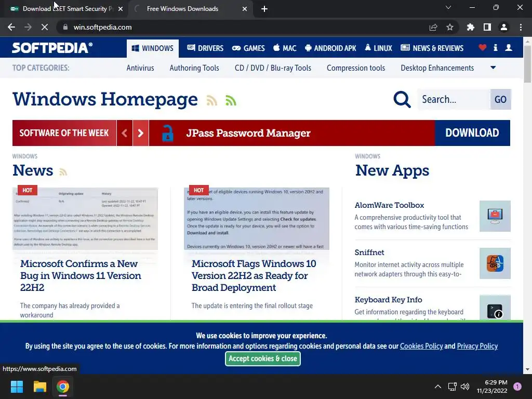Open the volume control in system tray
This screenshot has width=532, height=399.
tap(465, 387)
